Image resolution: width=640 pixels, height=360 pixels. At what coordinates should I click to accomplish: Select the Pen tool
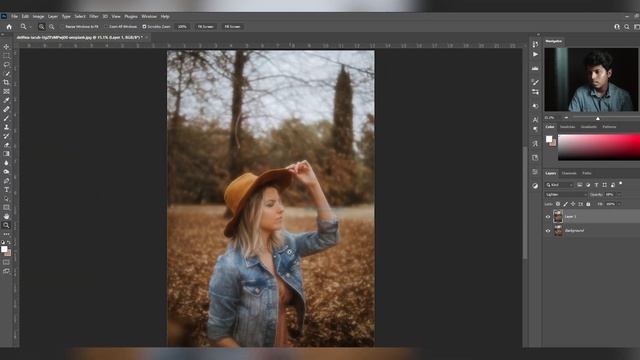point(6,181)
